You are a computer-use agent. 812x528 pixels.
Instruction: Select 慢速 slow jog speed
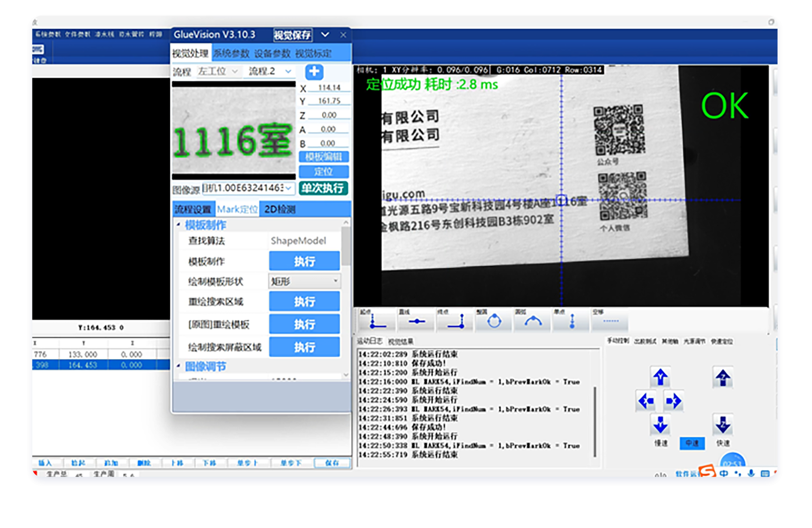661,443
